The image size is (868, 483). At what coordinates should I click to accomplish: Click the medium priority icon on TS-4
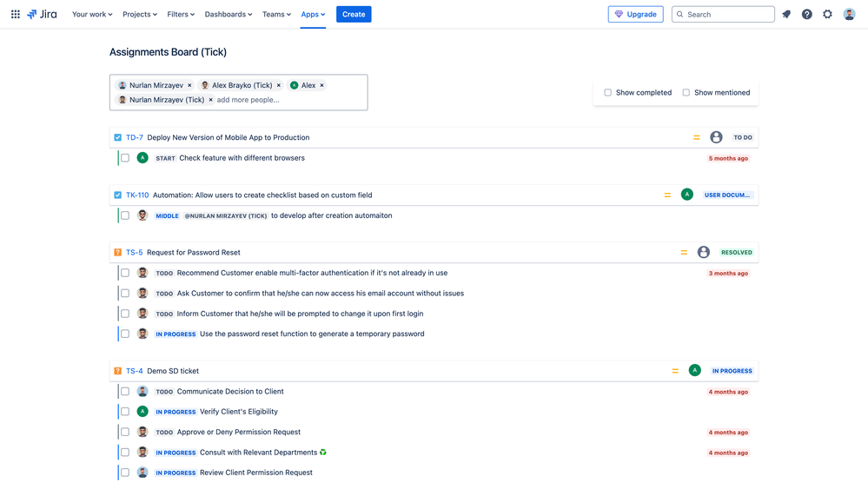click(675, 371)
